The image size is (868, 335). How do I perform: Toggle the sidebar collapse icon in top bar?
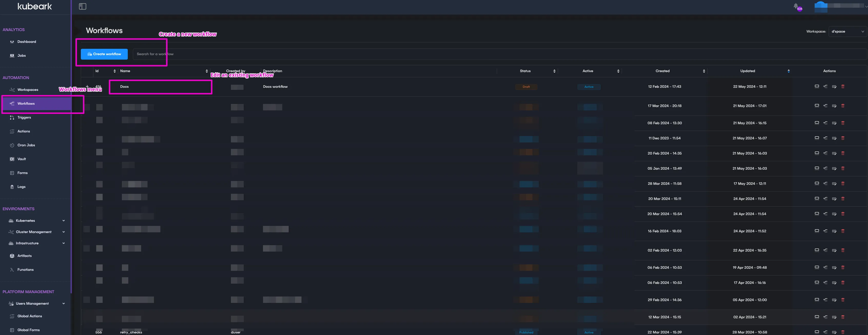tap(83, 6)
